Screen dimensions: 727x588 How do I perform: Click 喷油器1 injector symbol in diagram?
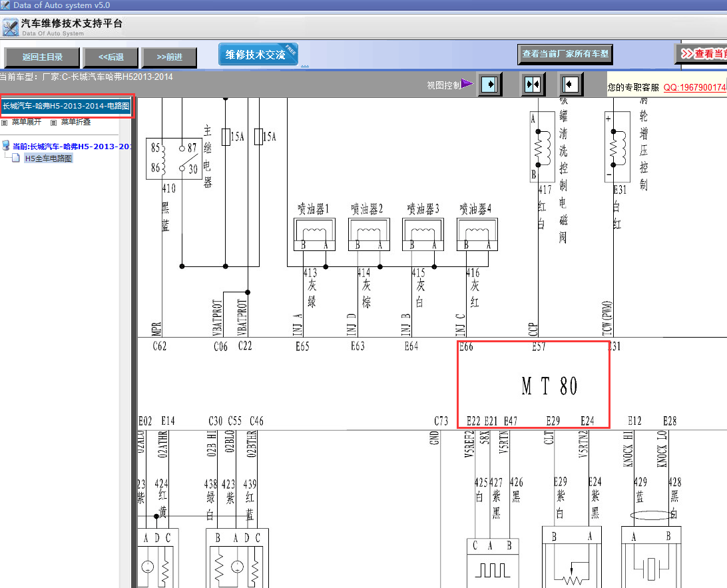pyautogui.click(x=314, y=234)
